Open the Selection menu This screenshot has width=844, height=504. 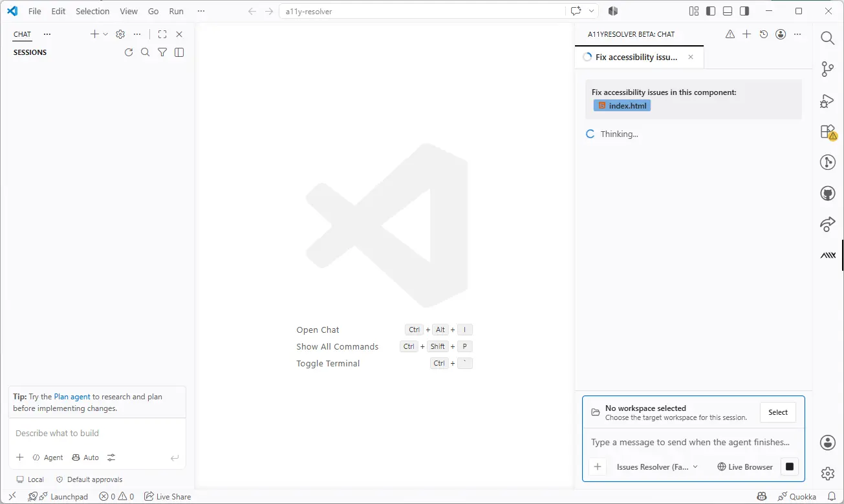pyautogui.click(x=92, y=11)
